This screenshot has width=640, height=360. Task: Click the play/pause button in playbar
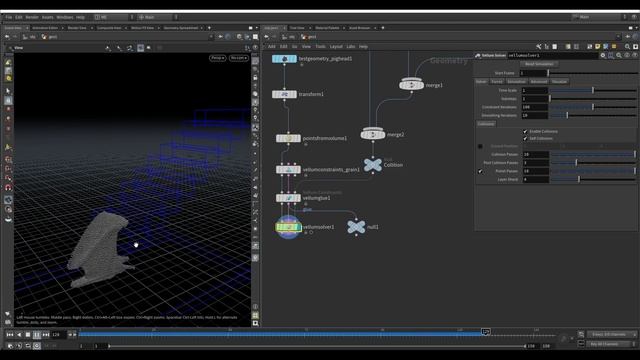coord(36,335)
